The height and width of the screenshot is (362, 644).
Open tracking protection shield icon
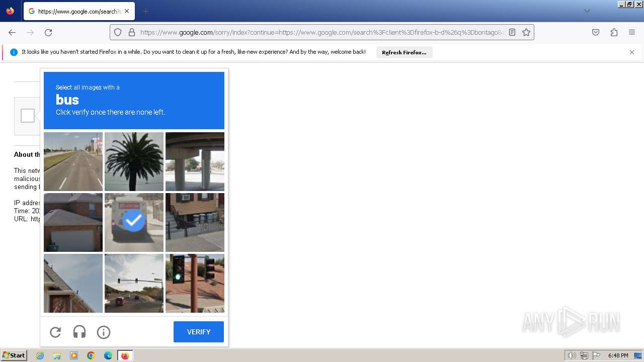(118, 32)
